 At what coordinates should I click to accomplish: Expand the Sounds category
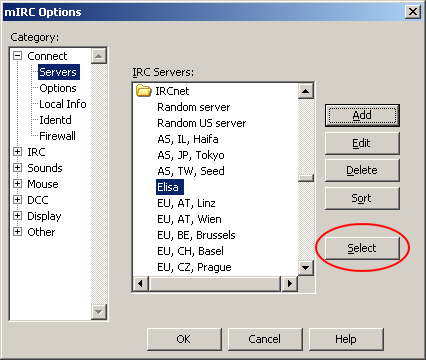(17, 168)
